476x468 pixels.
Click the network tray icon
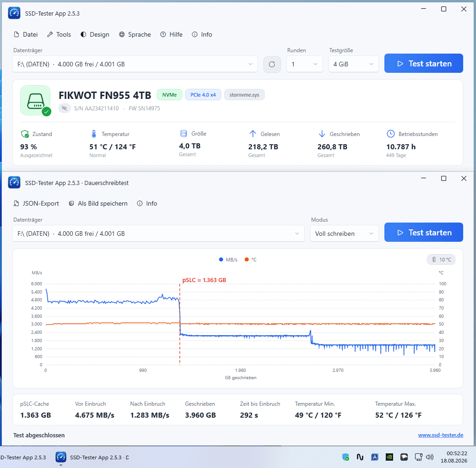[418, 457]
